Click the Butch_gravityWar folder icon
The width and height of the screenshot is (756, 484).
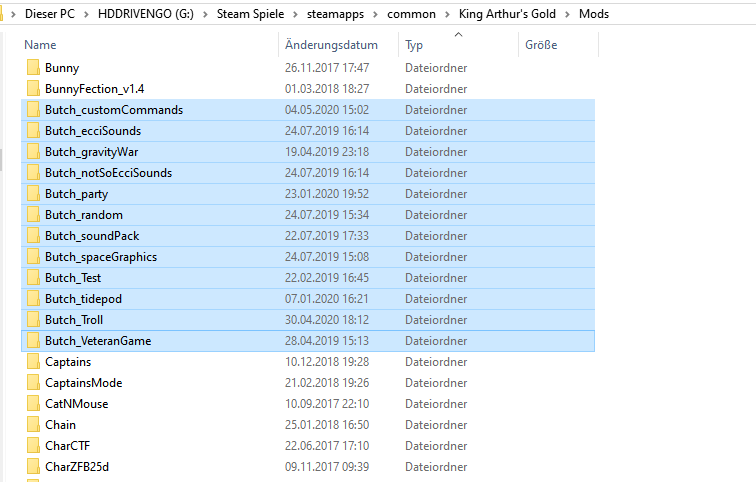[33, 152]
